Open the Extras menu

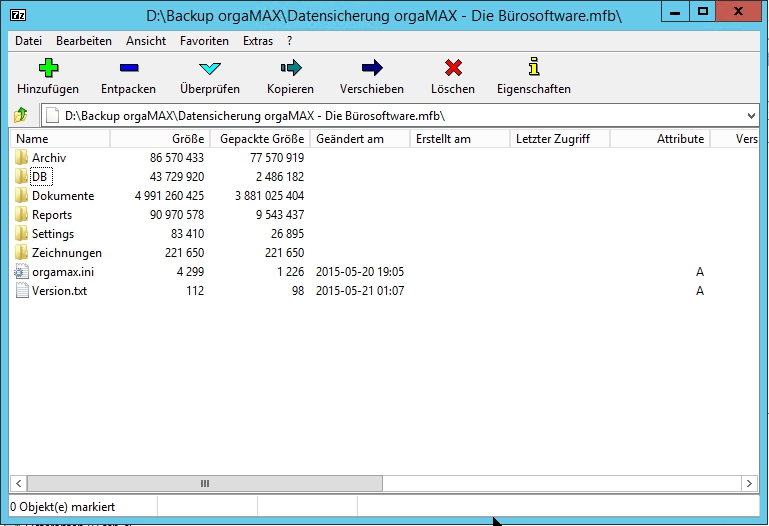(257, 41)
